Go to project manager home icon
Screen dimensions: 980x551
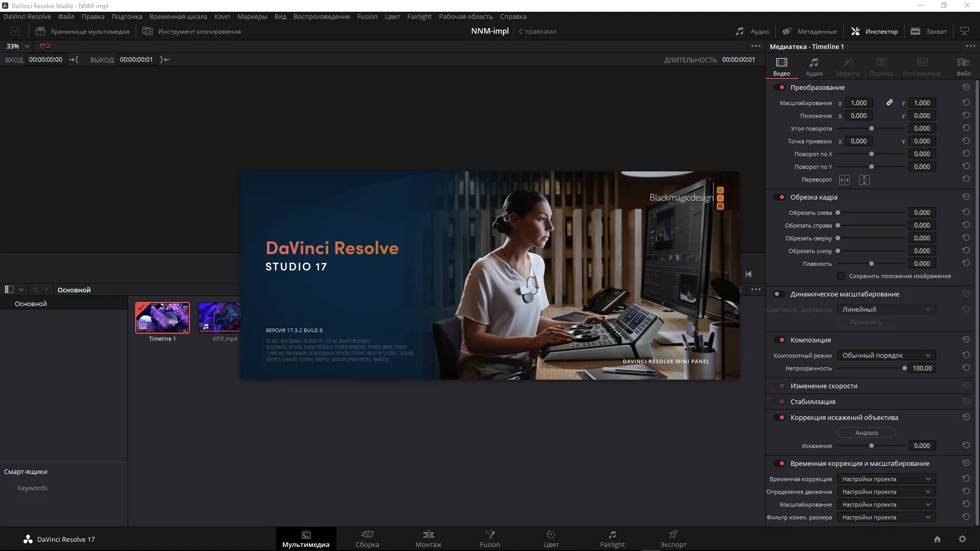pos(937,539)
